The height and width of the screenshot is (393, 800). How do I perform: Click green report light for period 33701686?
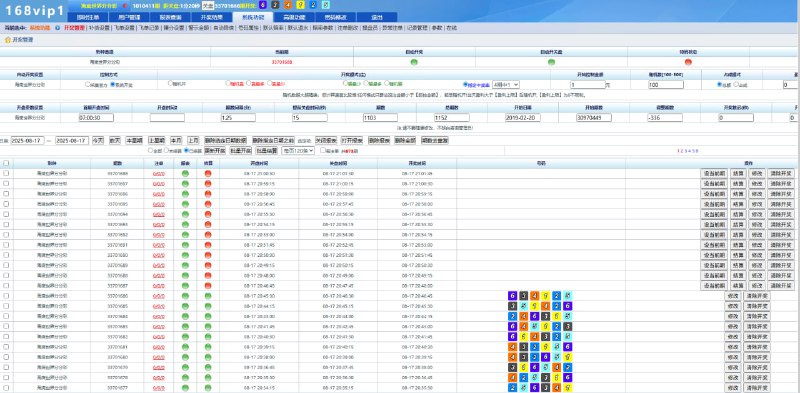[x=185, y=194]
